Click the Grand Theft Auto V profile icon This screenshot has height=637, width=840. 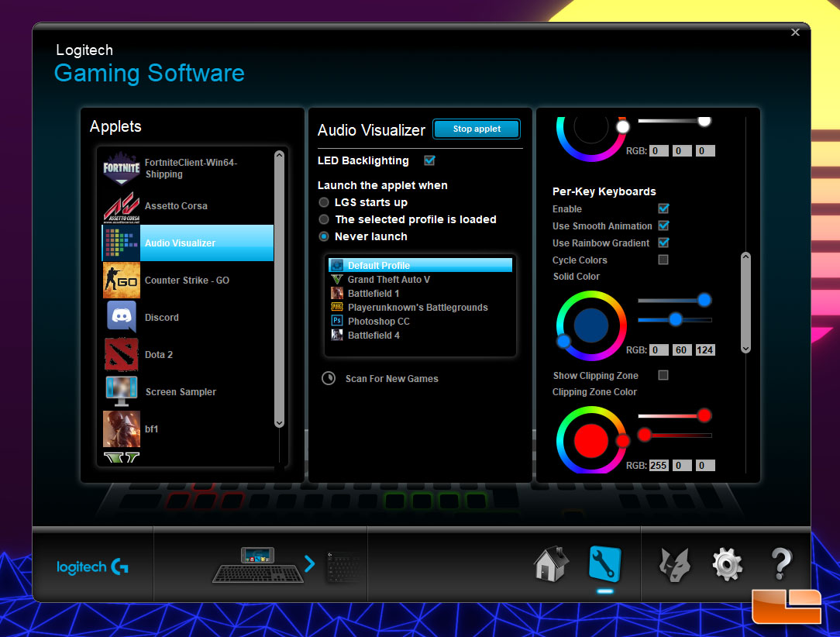pyautogui.click(x=337, y=279)
